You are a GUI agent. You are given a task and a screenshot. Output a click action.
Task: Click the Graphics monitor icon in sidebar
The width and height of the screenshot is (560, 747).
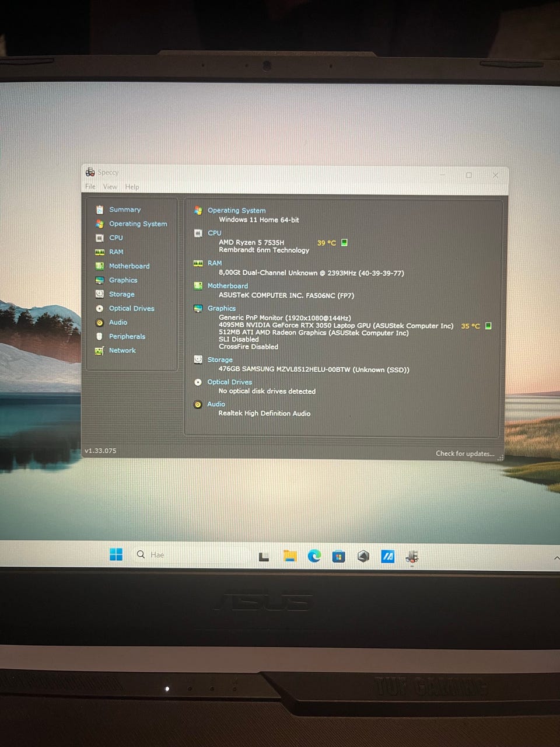(100, 280)
